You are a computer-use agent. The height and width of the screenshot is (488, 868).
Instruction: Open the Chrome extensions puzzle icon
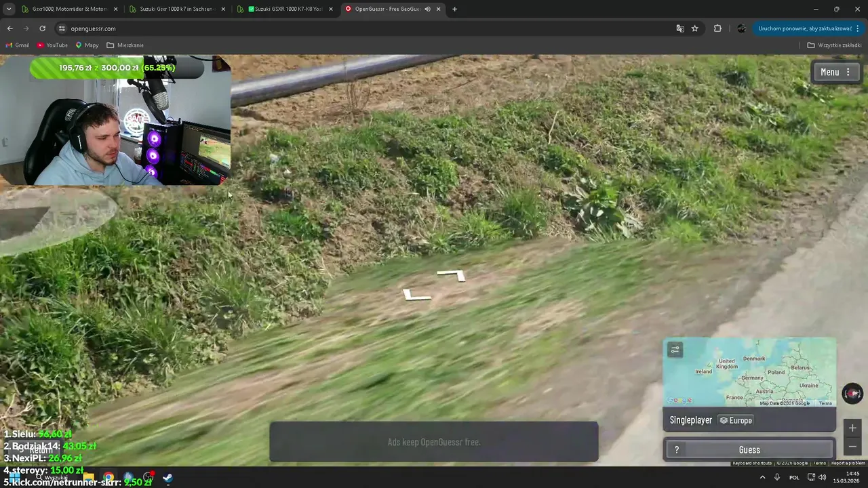coord(717,28)
